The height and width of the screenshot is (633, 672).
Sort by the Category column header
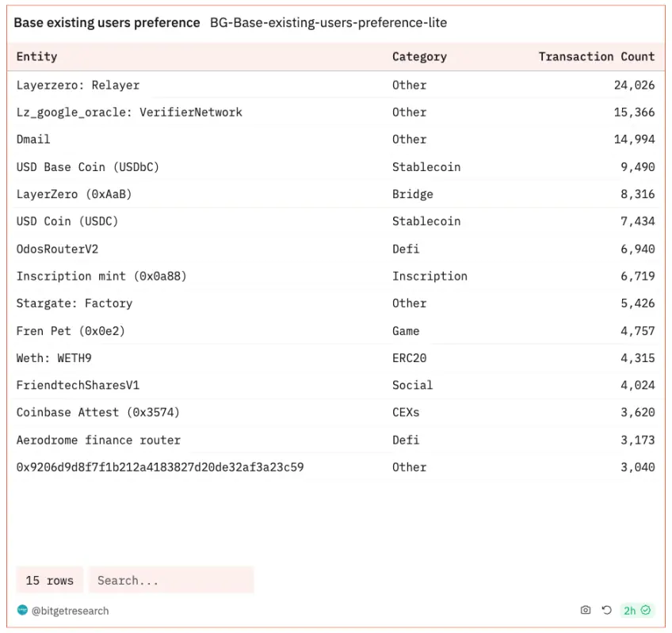419,56
